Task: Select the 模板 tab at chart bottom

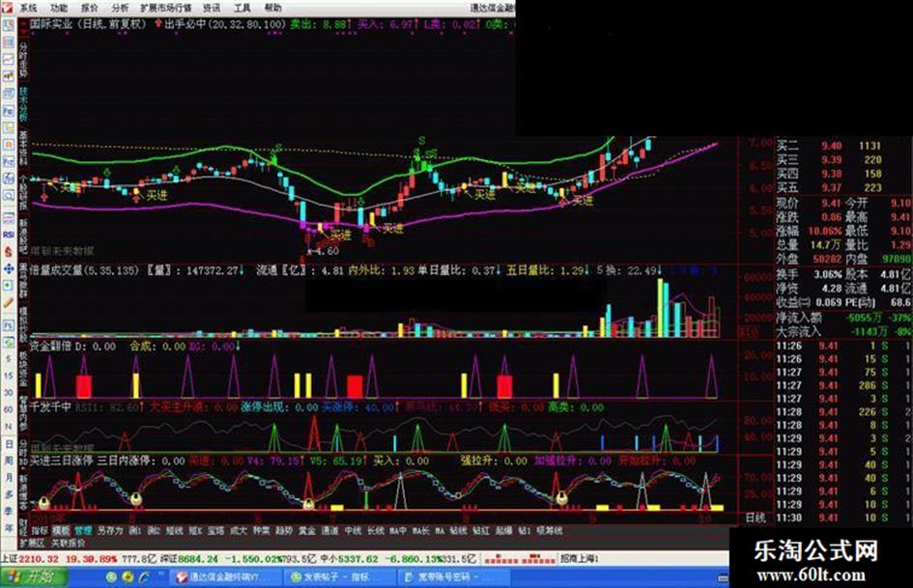Action: point(61,530)
